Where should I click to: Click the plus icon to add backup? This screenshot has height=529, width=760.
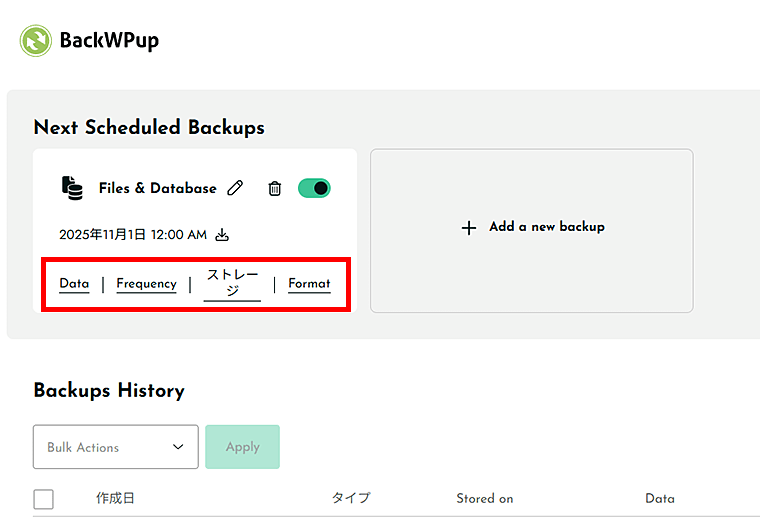(x=469, y=228)
